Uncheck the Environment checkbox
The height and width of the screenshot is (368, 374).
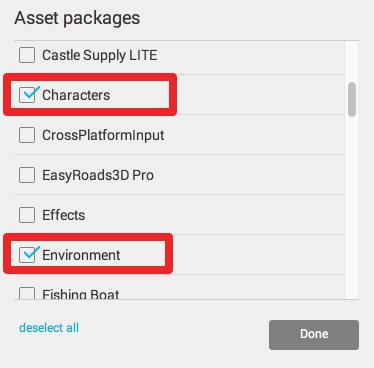27,255
